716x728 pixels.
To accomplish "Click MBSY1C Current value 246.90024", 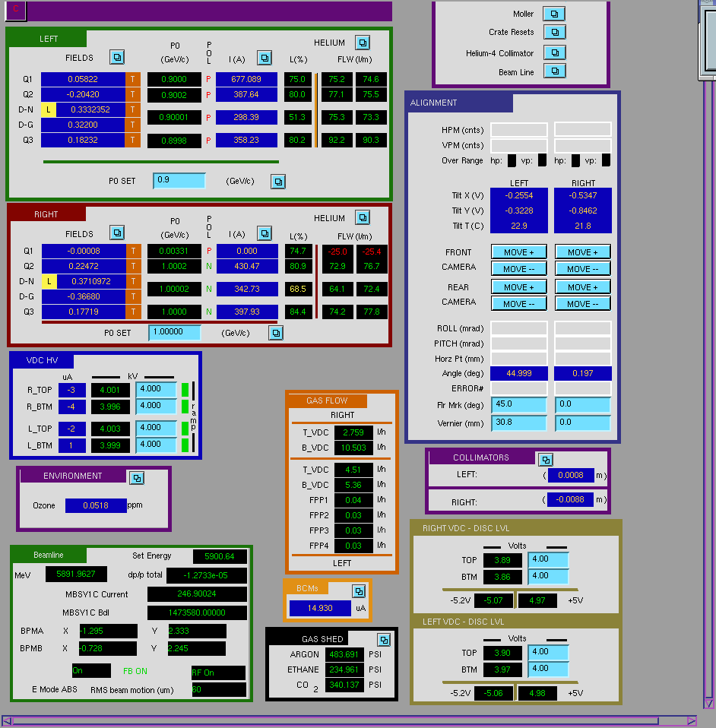I will (197, 593).
